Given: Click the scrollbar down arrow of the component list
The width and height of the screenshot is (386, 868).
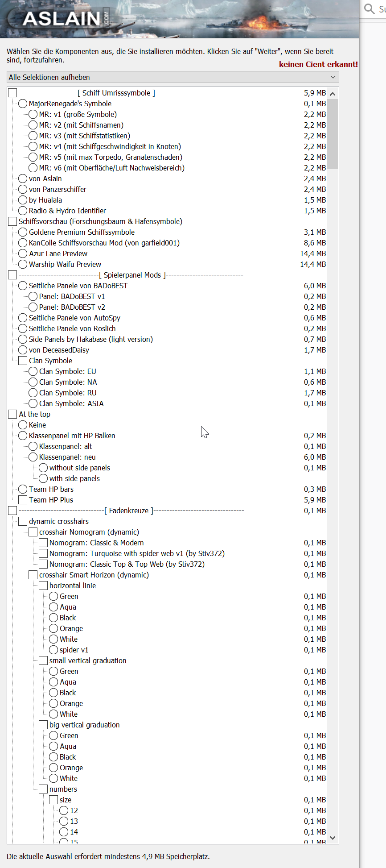Looking at the screenshot, I should pyautogui.click(x=333, y=838).
